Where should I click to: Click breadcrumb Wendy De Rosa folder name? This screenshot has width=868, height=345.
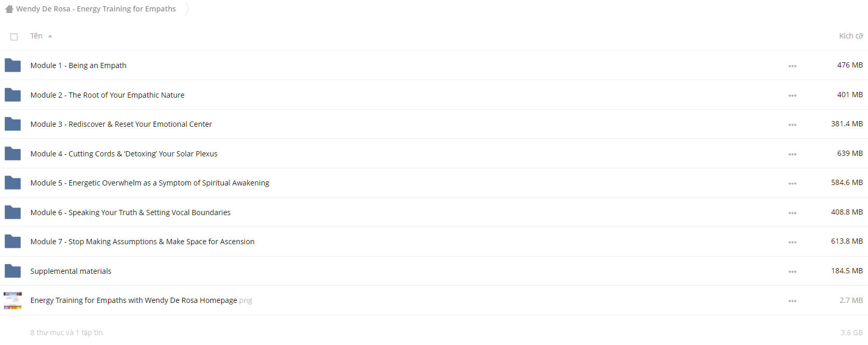96,9
